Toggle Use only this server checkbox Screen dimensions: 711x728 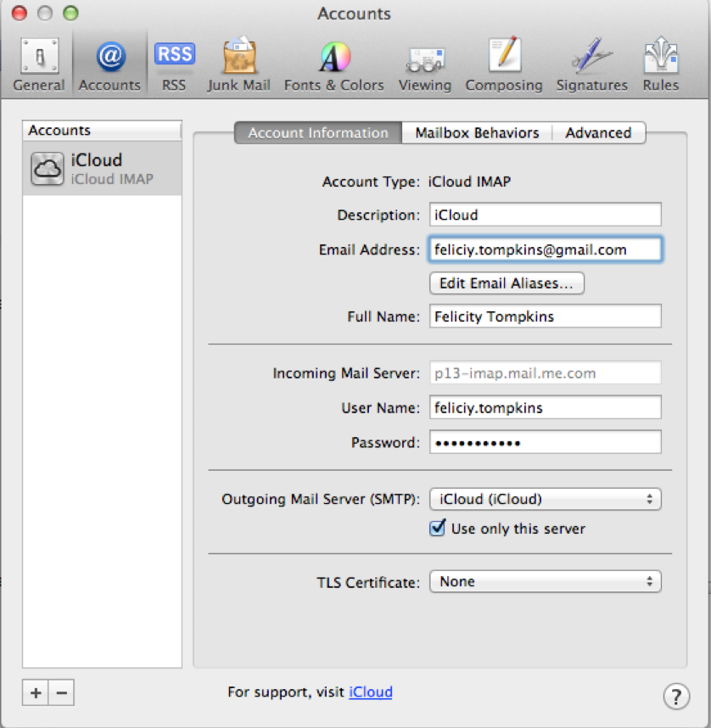tap(438, 528)
